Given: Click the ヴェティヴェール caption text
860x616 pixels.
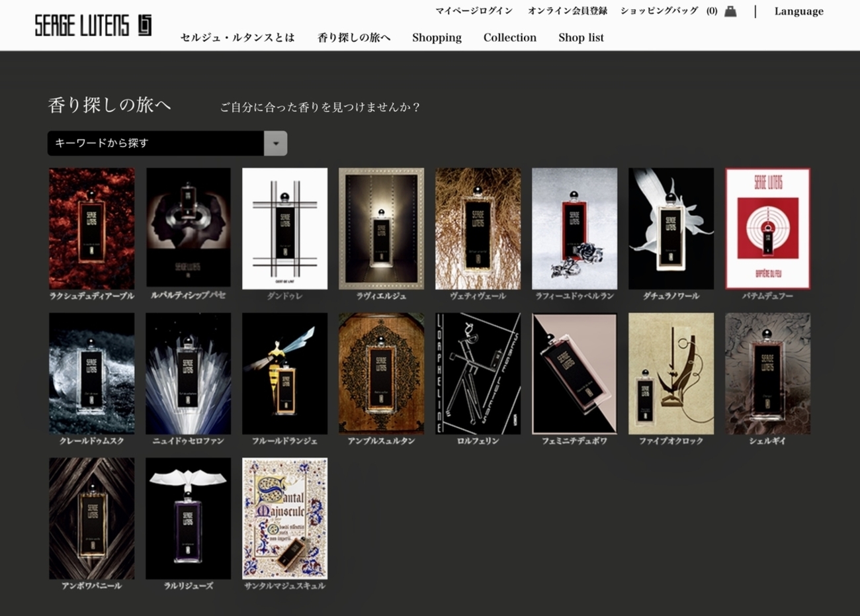Looking at the screenshot, I should [478, 296].
